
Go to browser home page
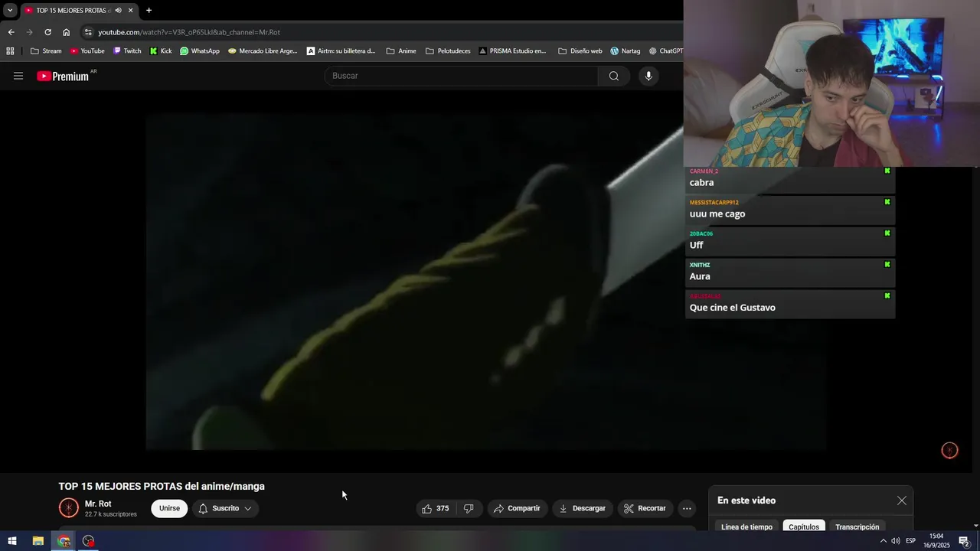[x=66, y=32]
